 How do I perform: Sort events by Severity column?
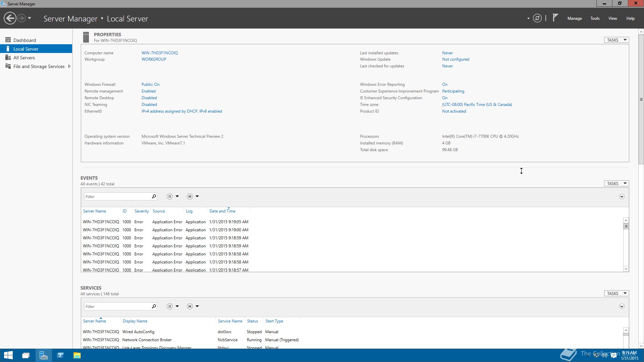142,211
